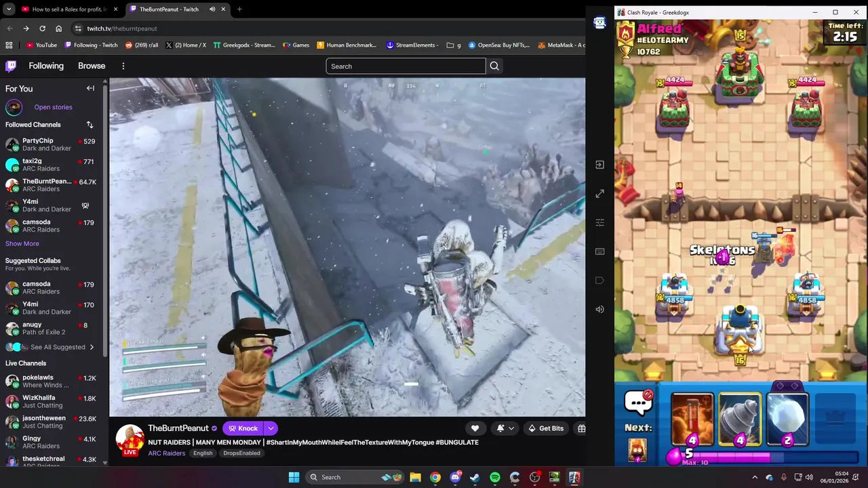Click the Twitch search magnifier button

click(x=494, y=66)
